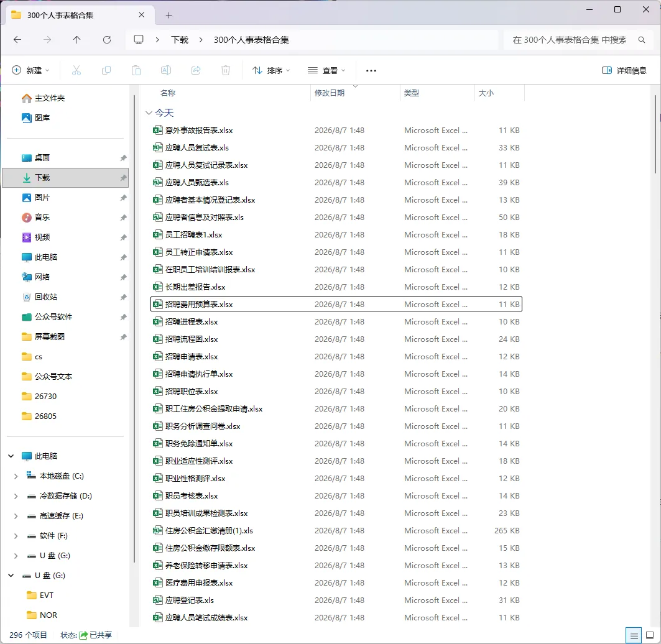The image size is (661, 644).
Task: Click the 已共享 status bar entry
Action: tap(96, 635)
